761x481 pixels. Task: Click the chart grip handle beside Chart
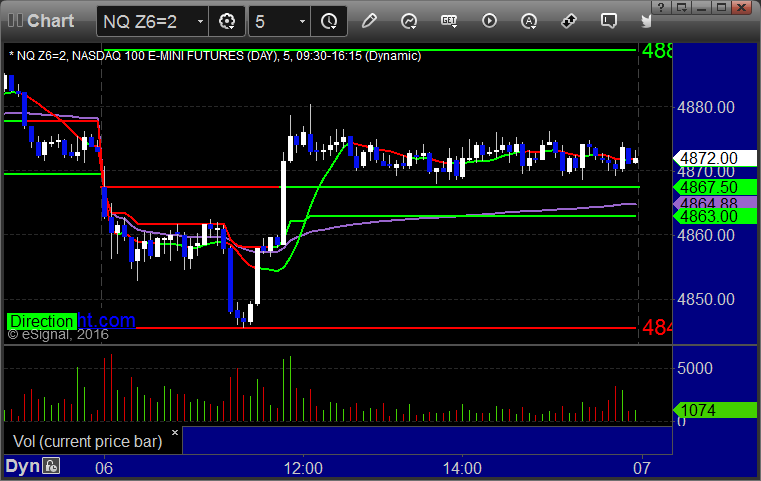(x=15, y=20)
